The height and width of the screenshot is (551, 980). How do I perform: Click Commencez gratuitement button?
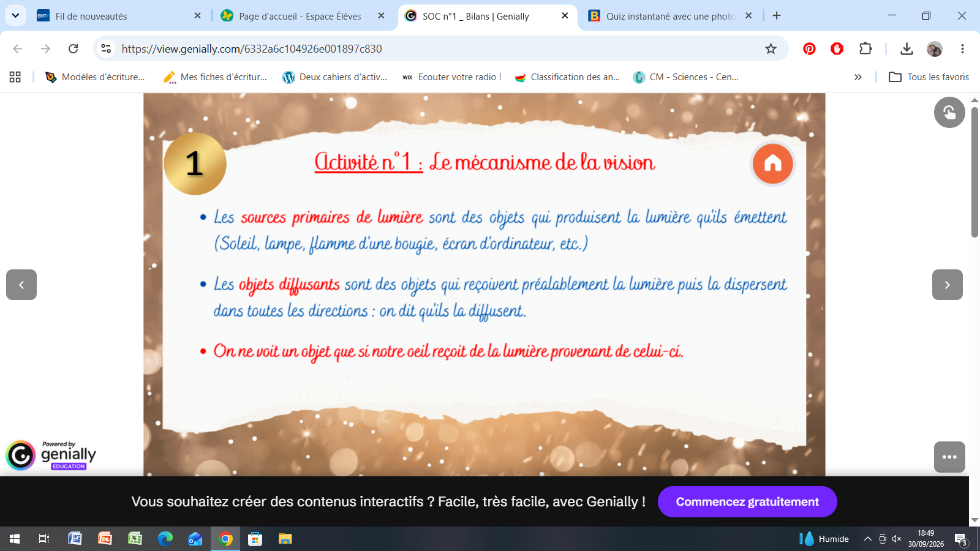coord(747,502)
